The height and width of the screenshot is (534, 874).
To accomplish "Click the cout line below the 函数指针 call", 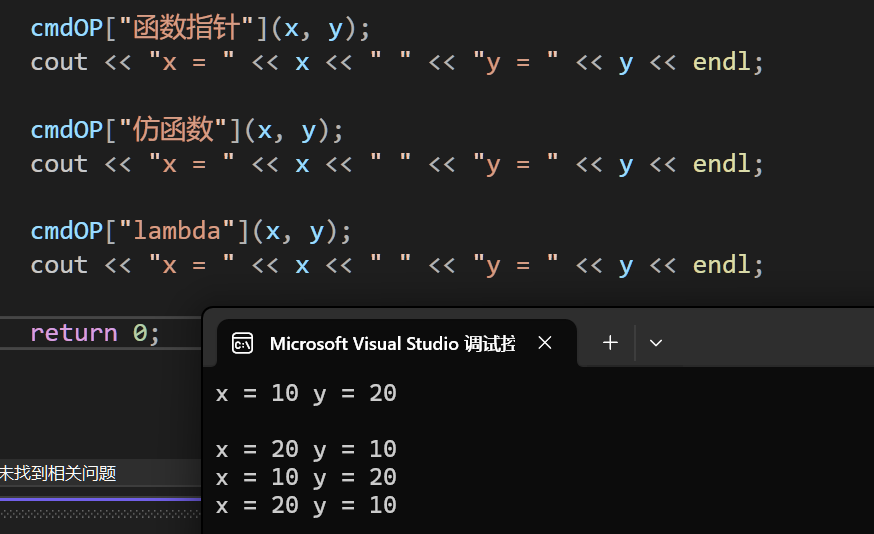I will (397, 62).
